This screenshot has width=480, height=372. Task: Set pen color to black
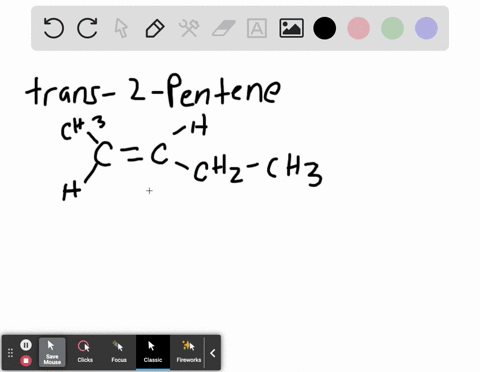click(325, 28)
